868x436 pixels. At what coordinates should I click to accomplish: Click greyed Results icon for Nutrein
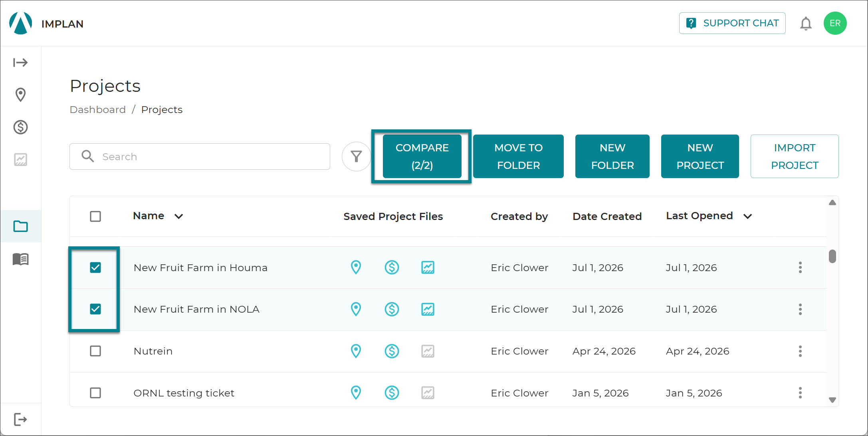point(428,351)
